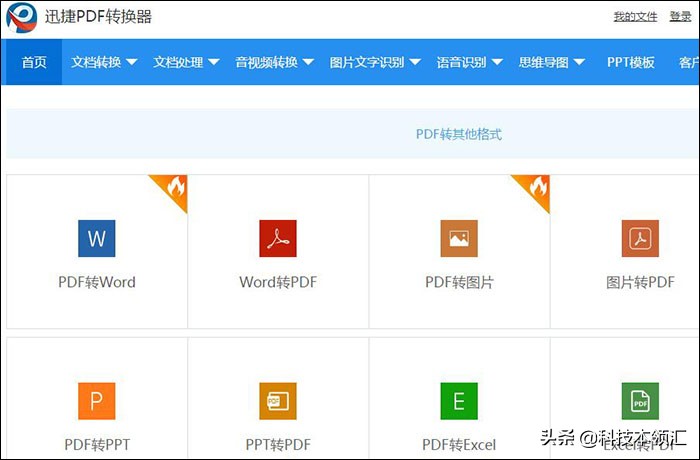700x460 pixels.
Task: Click the orange P icon for PDF转PPT
Action: point(96,401)
